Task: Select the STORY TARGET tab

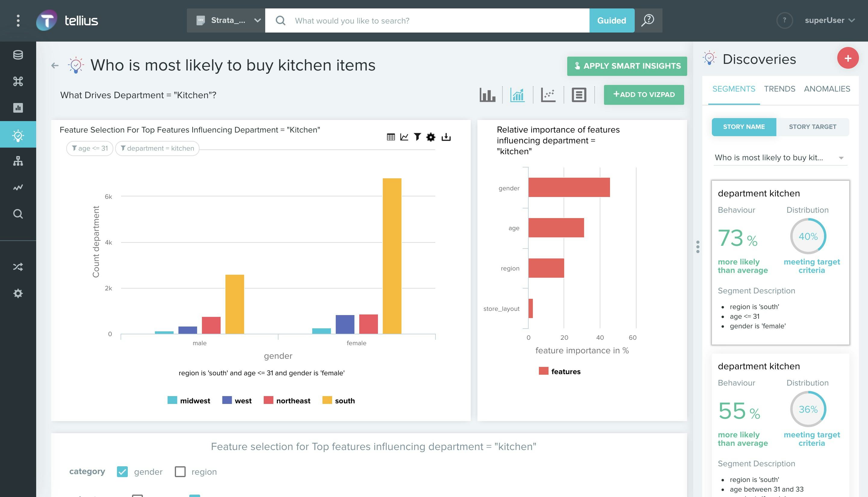Action: [812, 127]
